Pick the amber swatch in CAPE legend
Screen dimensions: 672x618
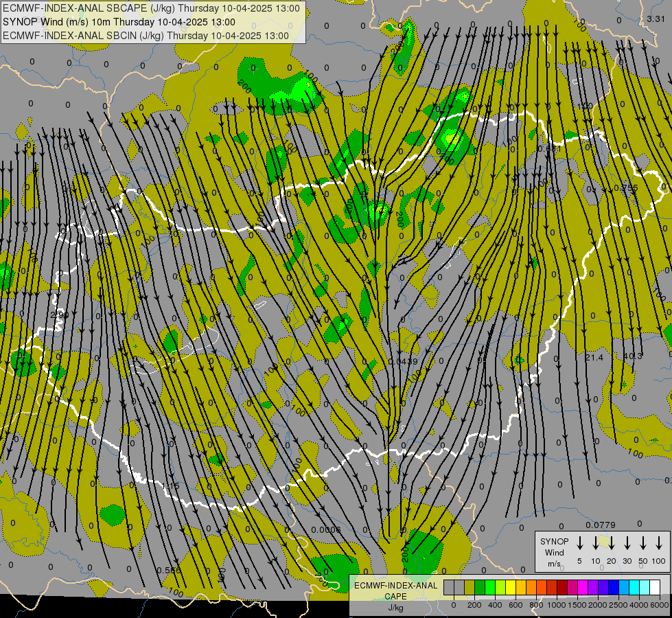tap(521, 587)
